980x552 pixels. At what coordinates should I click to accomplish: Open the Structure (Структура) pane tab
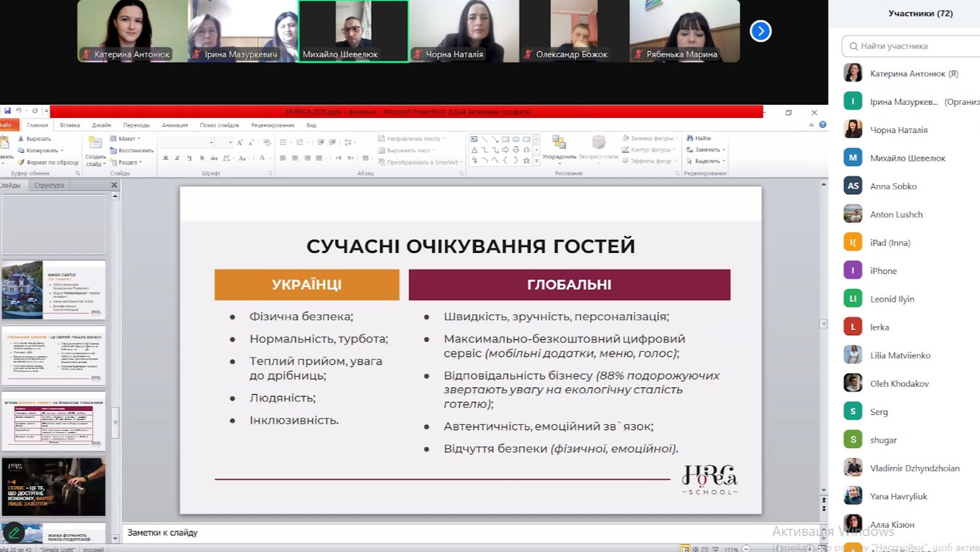pos(49,185)
